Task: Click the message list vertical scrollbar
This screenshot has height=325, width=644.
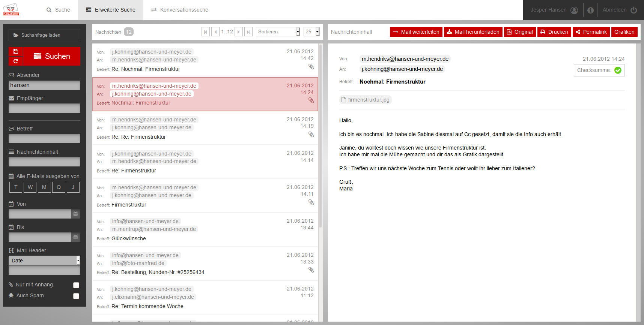Action: click(320, 135)
